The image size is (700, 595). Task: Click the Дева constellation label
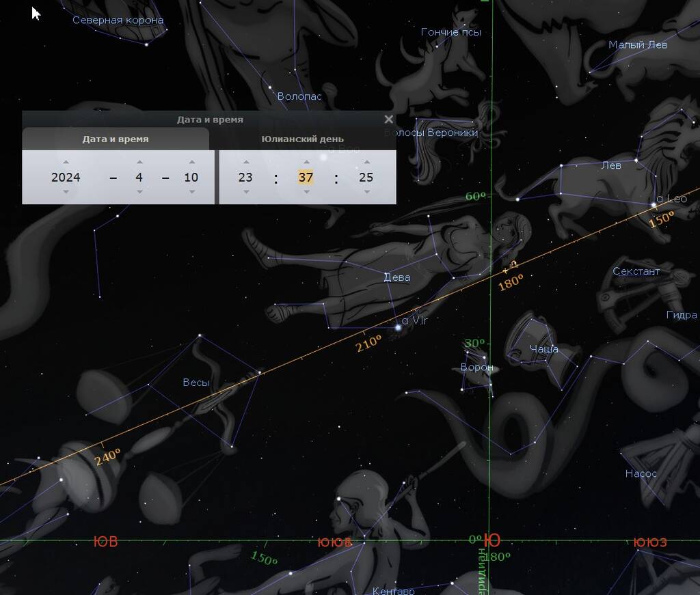click(x=397, y=277)
